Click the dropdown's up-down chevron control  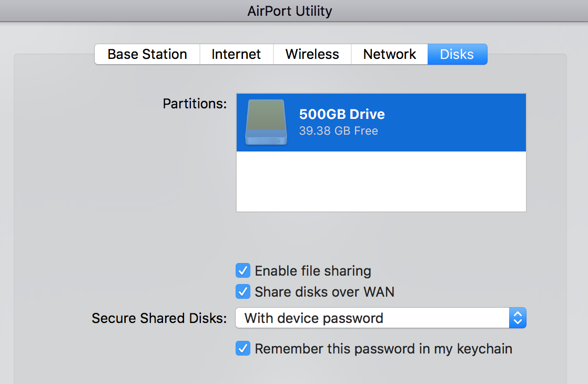click(518, 318)
